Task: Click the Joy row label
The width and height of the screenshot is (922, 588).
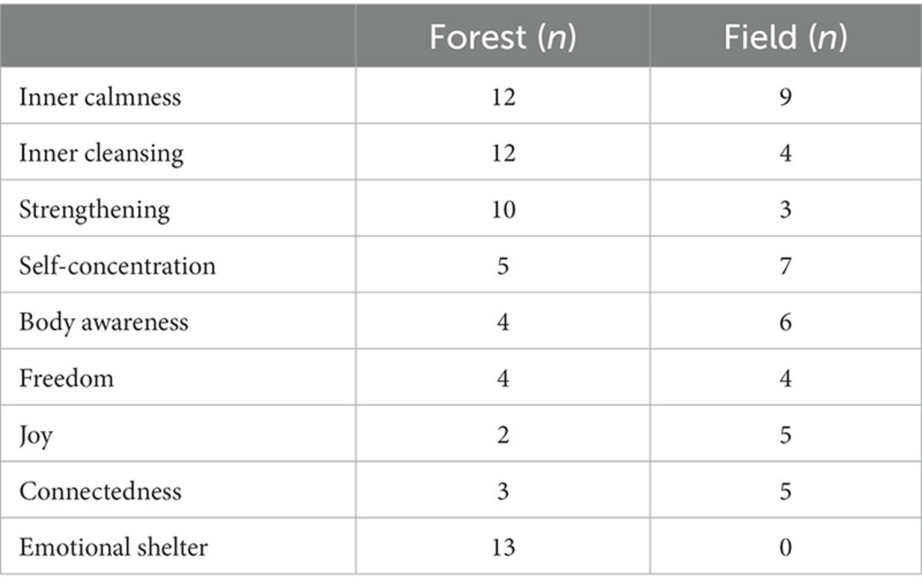Action: tap(36, 435)
